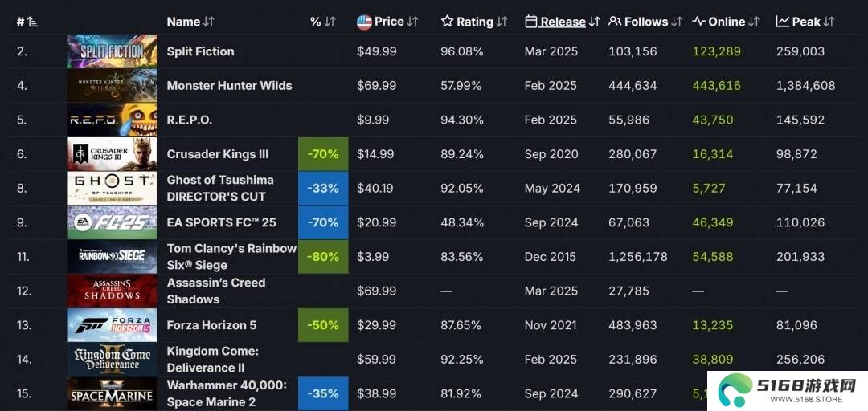The image size is (868, 411).
Task: Open the Crusader Kings III game link
Action: tap(218, 154)
